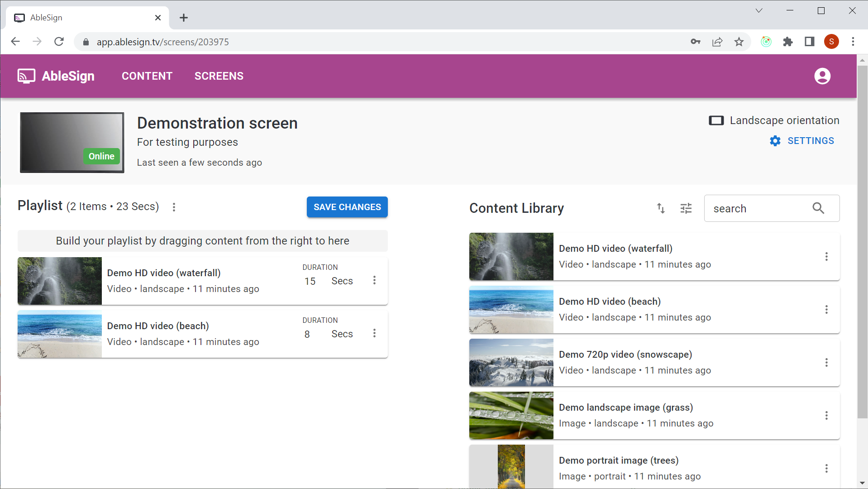Open SETTINGS for the Demonstration screen

pos(811,141)
